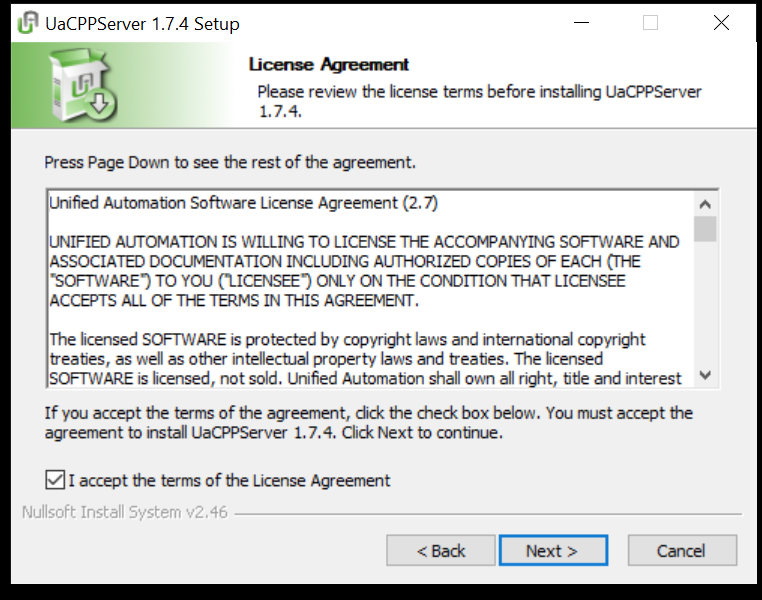The height and width of the screenshot is (600, 762).
Task: Click the license text scrollbar thumb
Action: 705,229
